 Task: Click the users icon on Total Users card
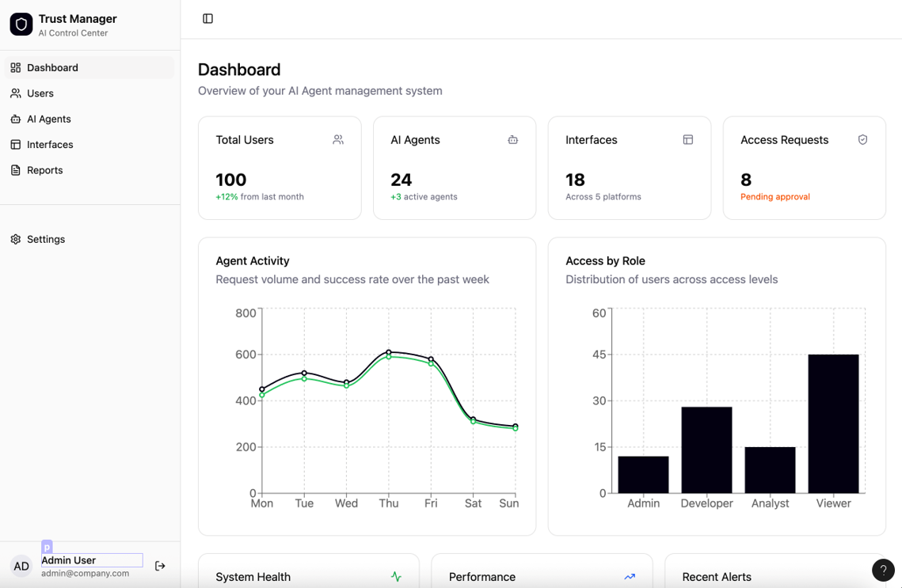[338, 140]
